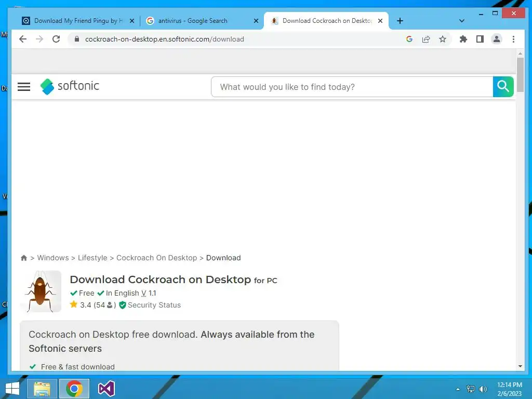Open the taskbar clock and date
Screen dimensions: 532x399
pos(509,389)
